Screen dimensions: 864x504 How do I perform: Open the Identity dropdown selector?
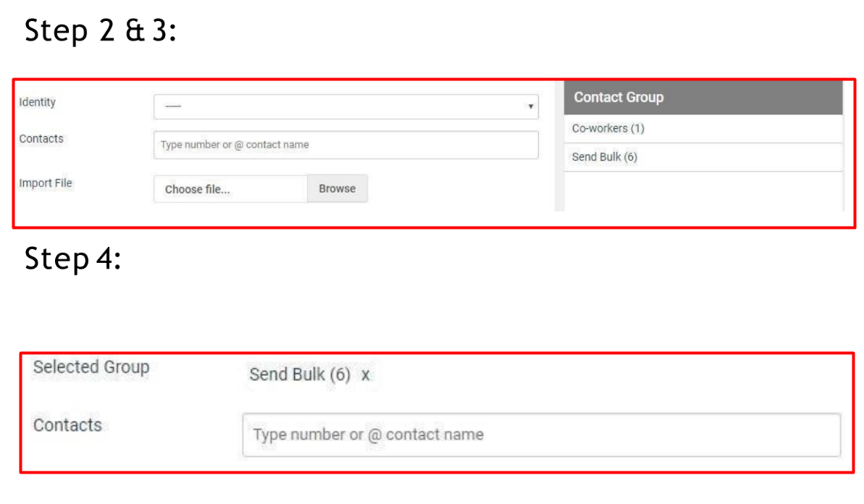tap(345, 106)
